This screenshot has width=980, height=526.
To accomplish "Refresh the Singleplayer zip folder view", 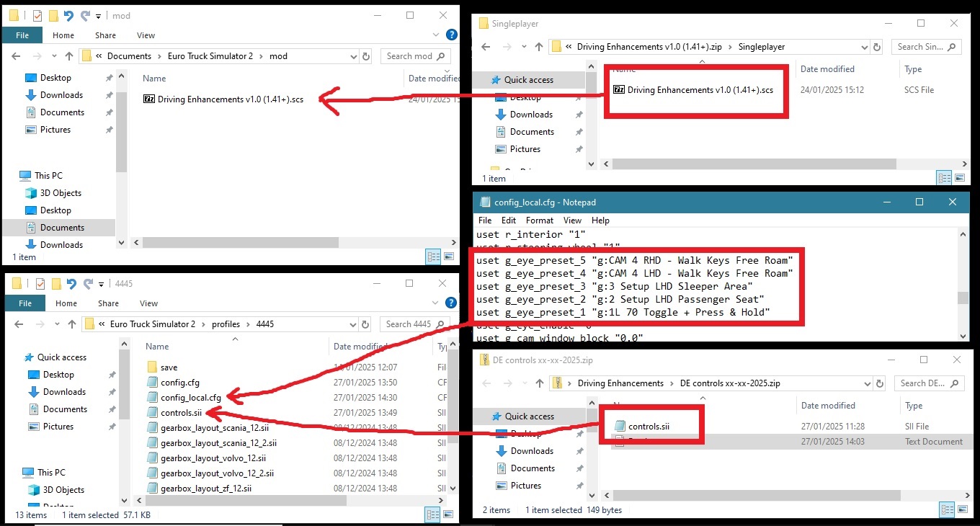I will (878, 47).
